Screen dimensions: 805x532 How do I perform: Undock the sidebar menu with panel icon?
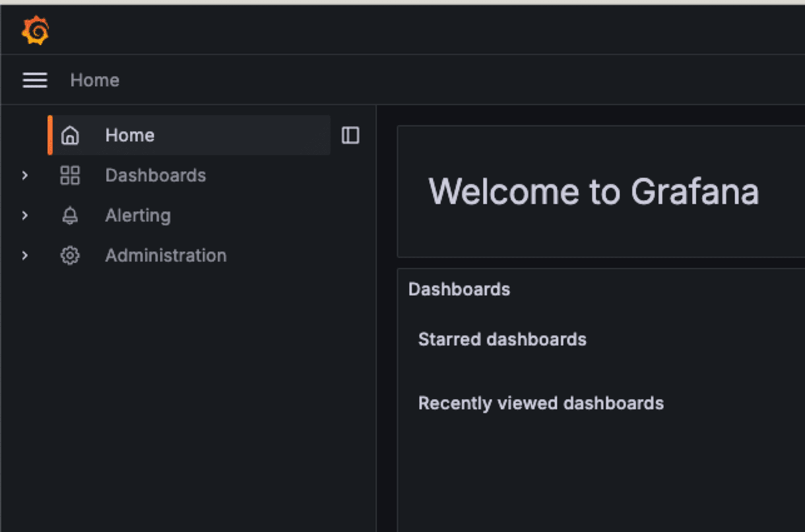point(351,135)
